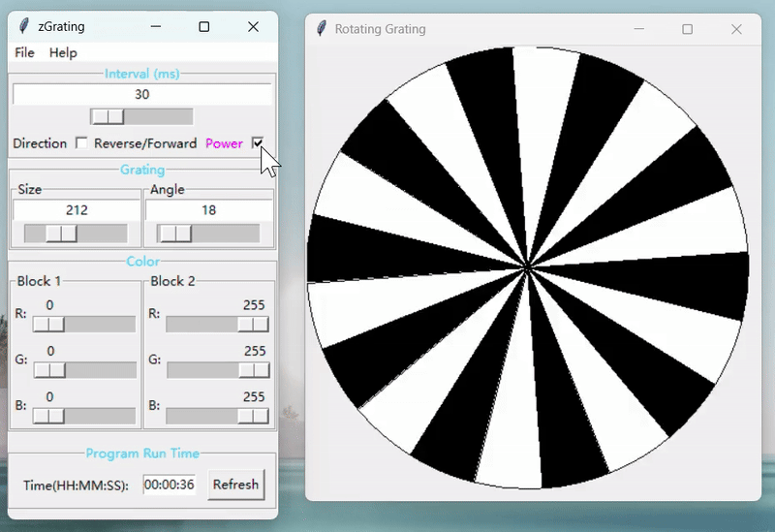Click the program run time field
775x532 pixels.
tap(170, 485)
